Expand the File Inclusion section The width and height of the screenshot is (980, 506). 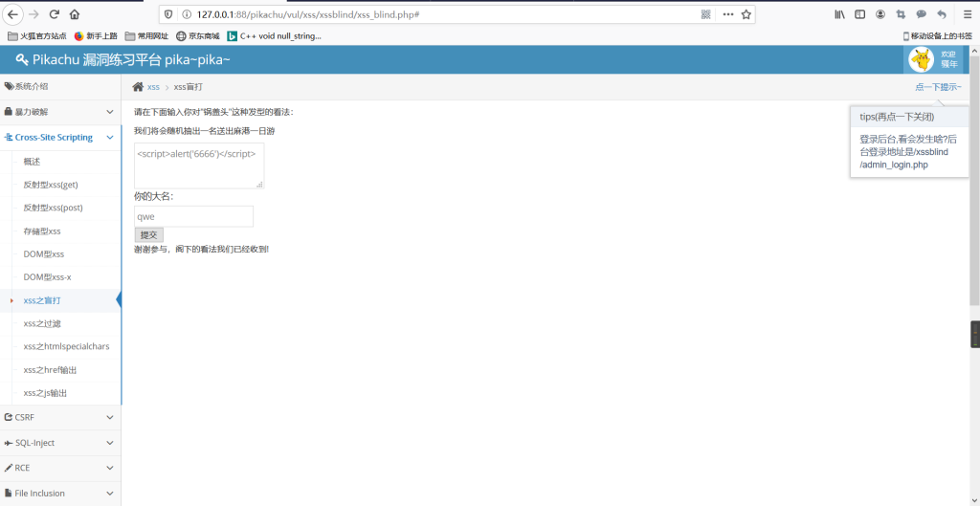[x=59, y=494]
